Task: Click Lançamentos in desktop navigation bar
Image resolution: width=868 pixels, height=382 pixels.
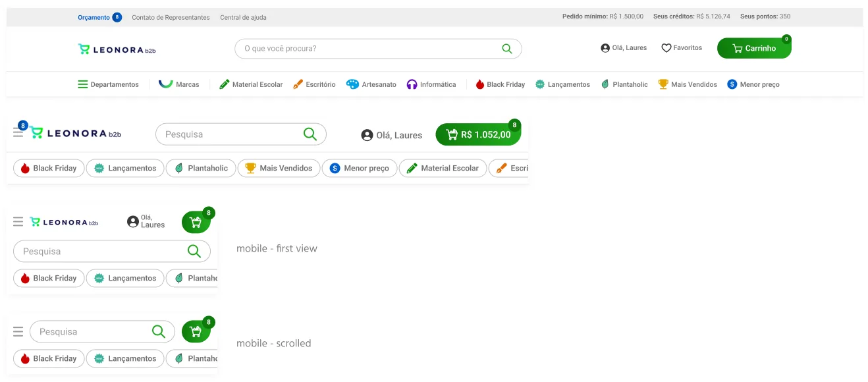Action: tap(562, 84)
